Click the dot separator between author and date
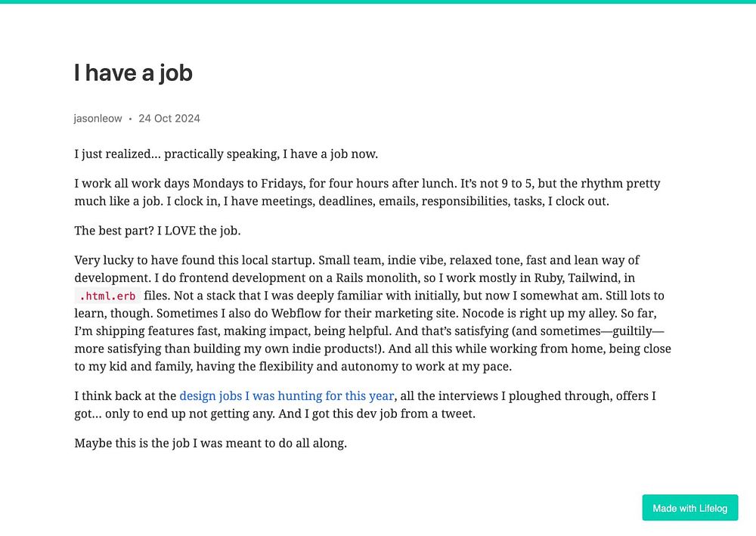 coord(130,119)
